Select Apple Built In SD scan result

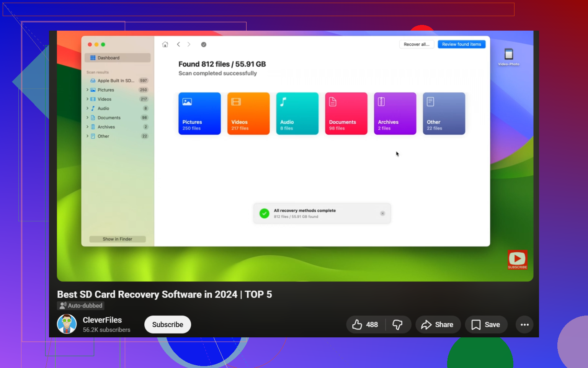[x=117, y=81]
